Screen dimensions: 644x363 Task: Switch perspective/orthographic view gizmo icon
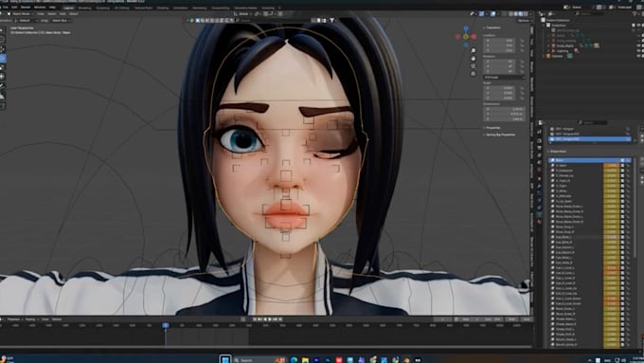(474, 74)
